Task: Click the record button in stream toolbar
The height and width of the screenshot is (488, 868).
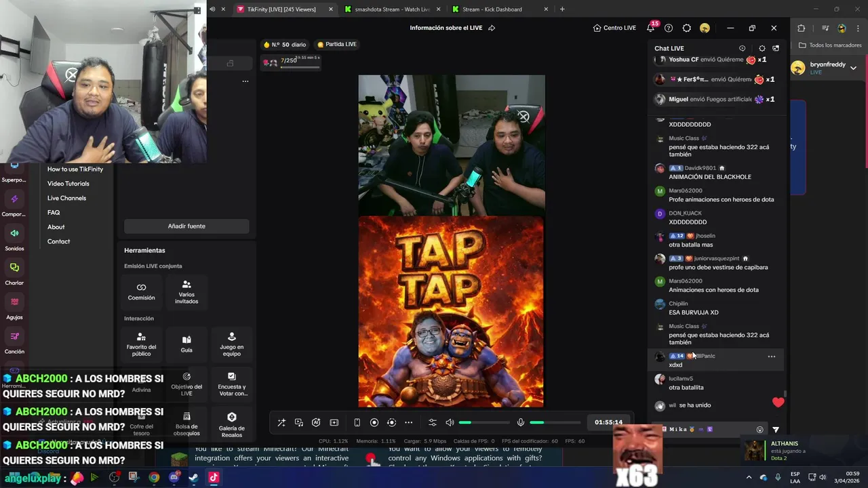Action: pyautogui.click(x=374, y=422)
